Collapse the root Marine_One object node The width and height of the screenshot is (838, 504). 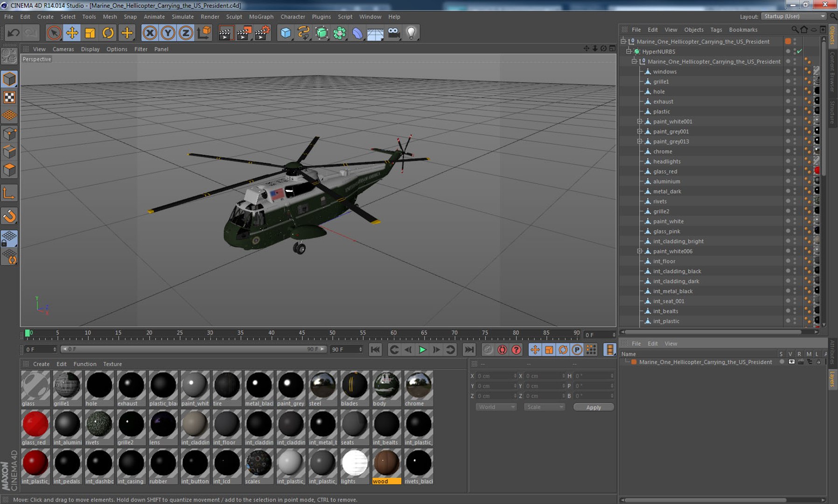pos(623,42)
